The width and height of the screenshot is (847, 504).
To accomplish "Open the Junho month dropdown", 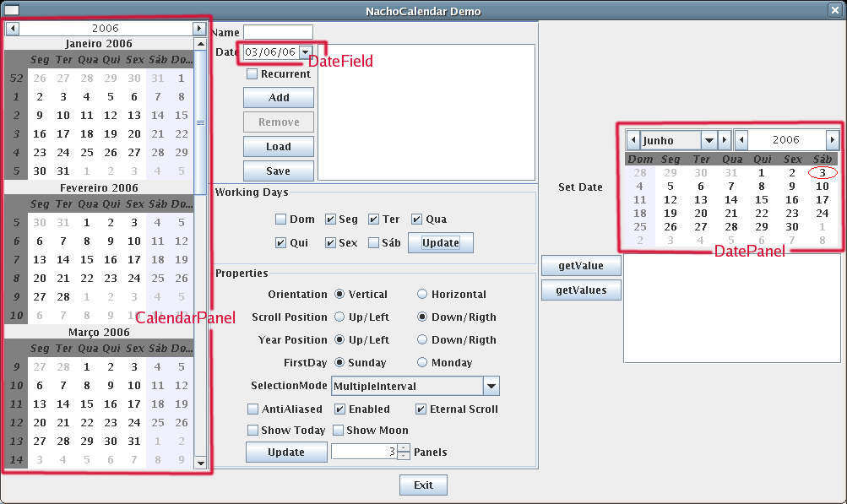I will pyautogui.click(x=709, y=140).
